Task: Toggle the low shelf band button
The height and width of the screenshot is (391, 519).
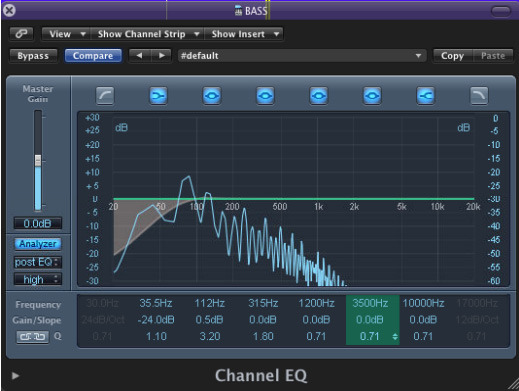Action: pyautogui.click(x=158, y=96)
